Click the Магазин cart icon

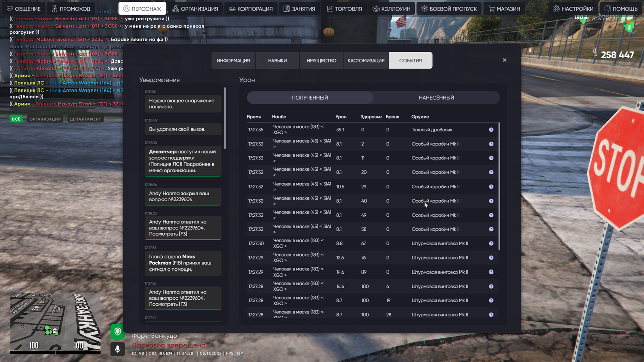coord(491,9)
